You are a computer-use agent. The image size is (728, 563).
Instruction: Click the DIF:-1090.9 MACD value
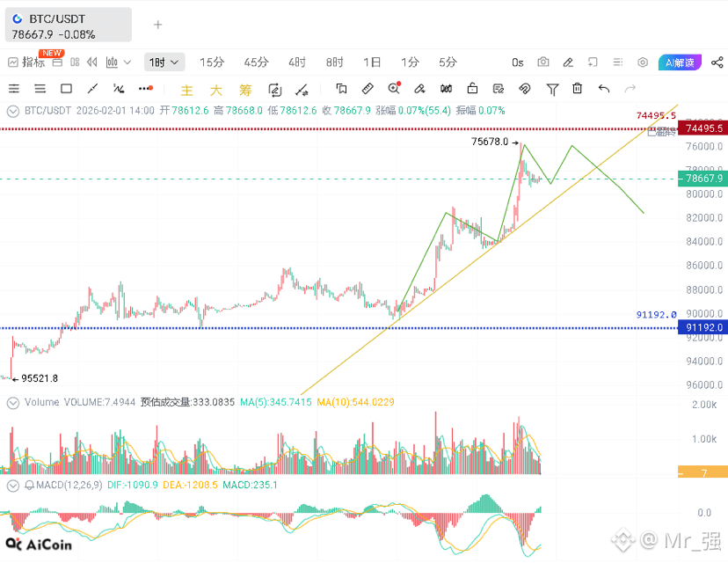point(132,485)
